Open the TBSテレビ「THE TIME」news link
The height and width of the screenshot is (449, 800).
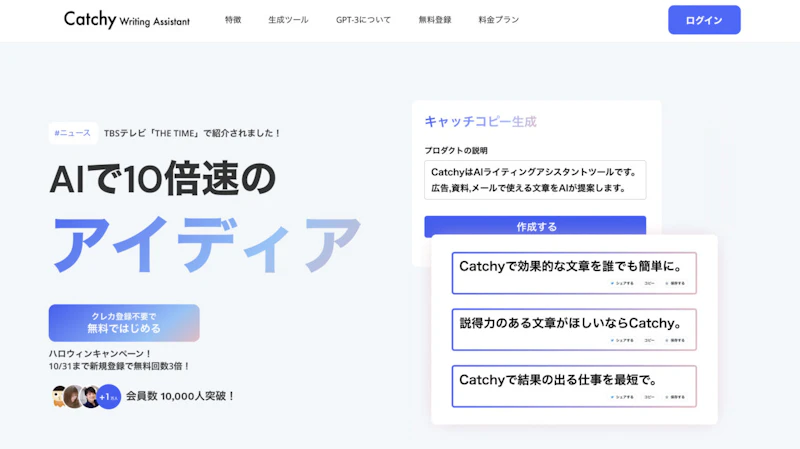tap(192, 133)
